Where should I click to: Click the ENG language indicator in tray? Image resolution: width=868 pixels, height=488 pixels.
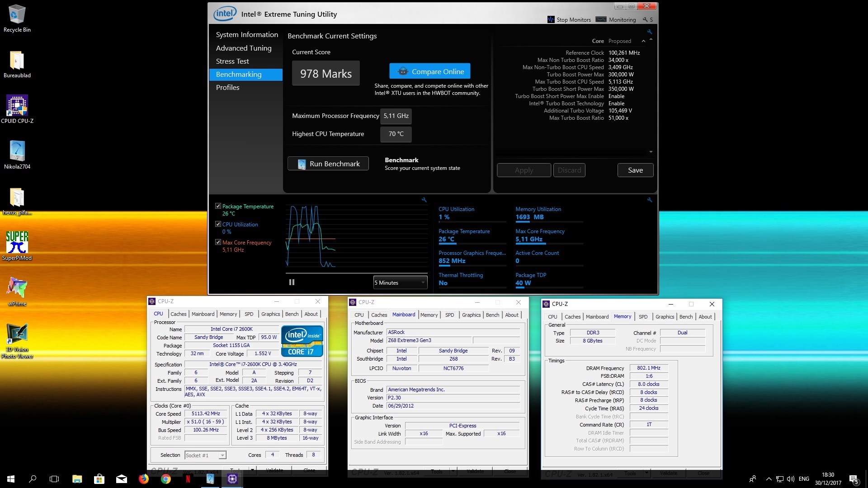point(804,479)
